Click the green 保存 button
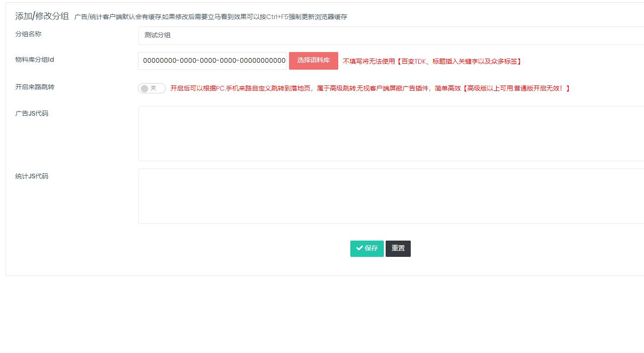This screenshot has width=644, height=353. coord(367,248)
